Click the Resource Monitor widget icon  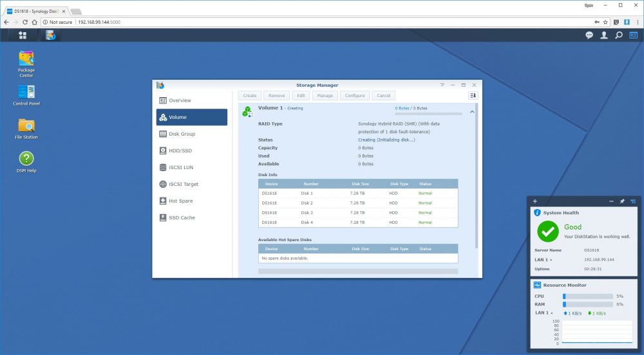tap(537, 285)
